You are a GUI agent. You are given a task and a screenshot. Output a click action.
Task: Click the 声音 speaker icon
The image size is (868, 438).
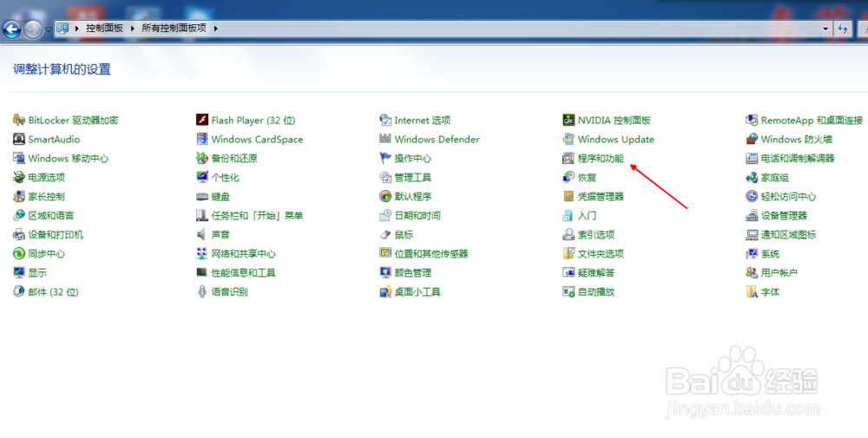(202, 234)
